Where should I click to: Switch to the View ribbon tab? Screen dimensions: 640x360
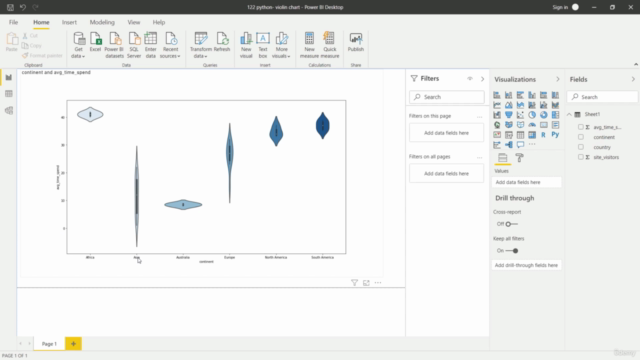point(133,22)
